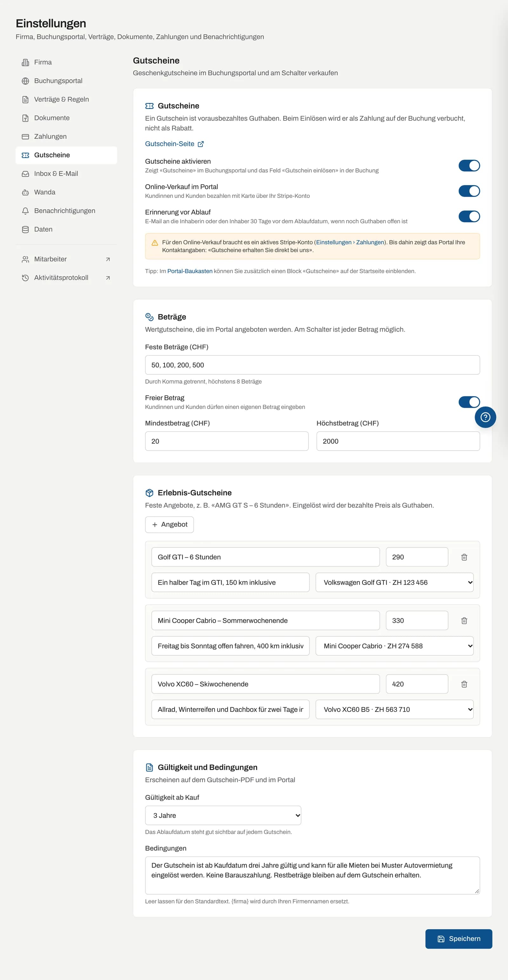Edit the price field showing 330
Viewport: 508px width, 980px height.
(x=417, y=621)
